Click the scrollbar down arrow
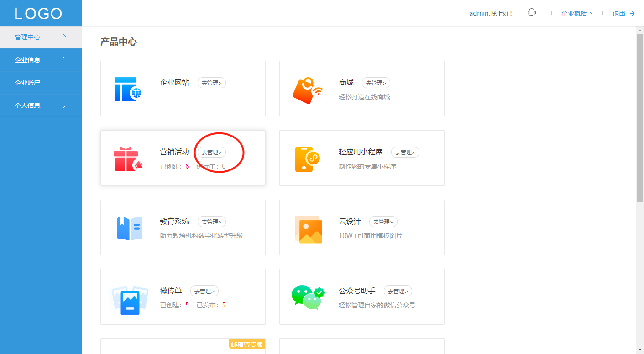 click(640, 350)
